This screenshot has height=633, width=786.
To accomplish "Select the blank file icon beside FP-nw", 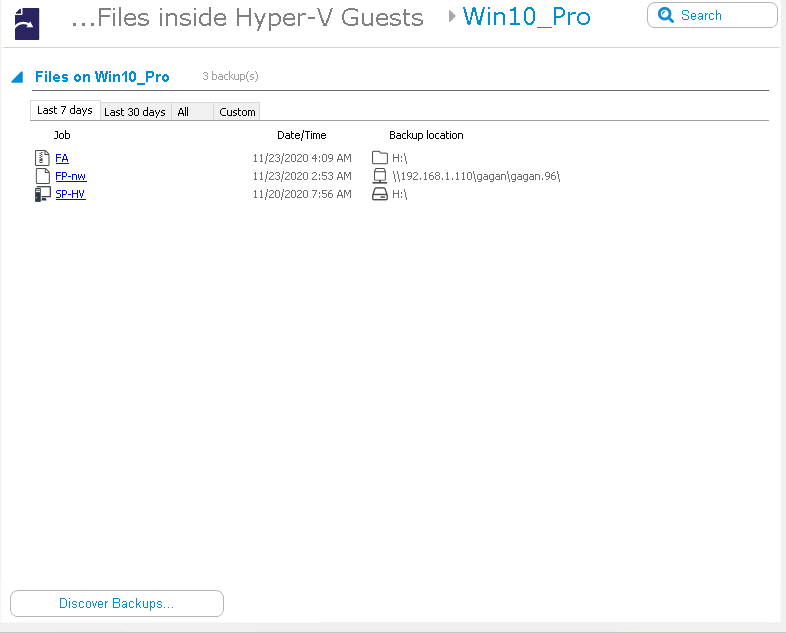I will pyautogui.click(x=42, y=176).
